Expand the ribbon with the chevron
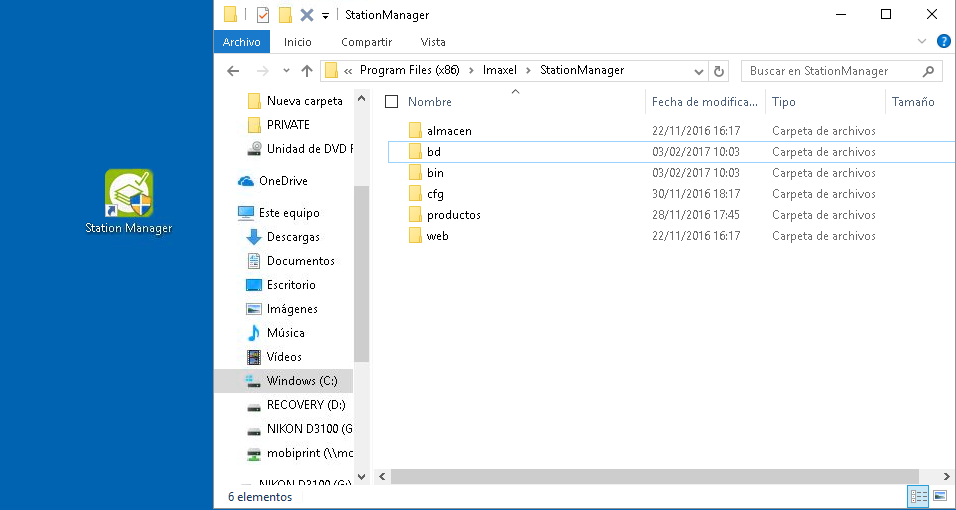This screenshot has height=510, width=956. pyautogui.click(x=922, y=41)
